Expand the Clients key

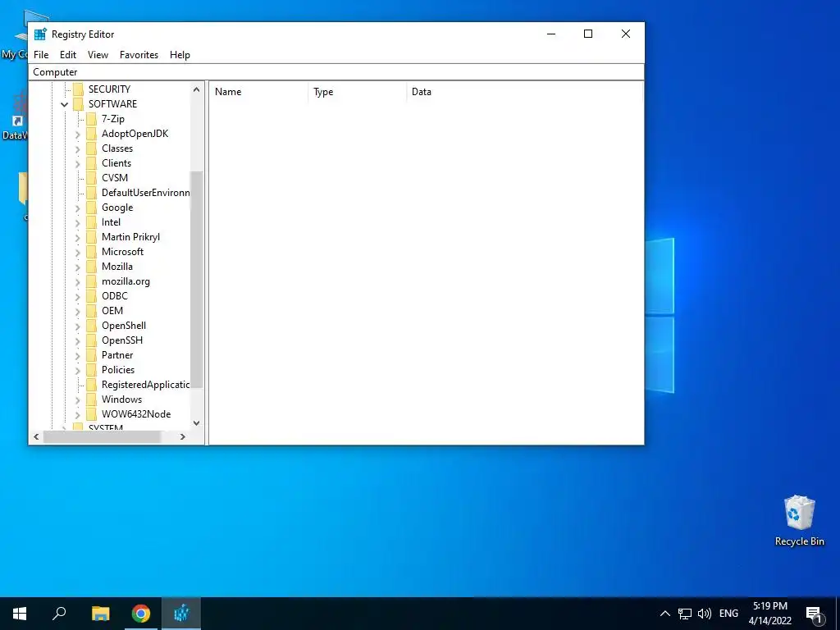coord(78,163)
